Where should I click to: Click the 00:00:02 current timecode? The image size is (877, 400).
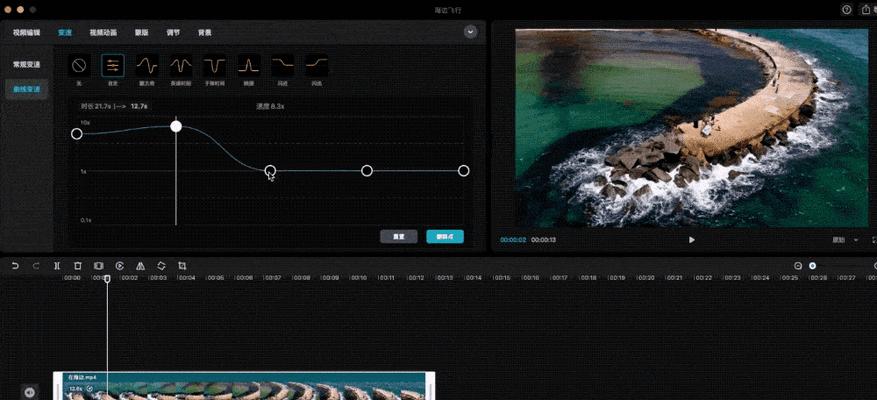point(513,239)
